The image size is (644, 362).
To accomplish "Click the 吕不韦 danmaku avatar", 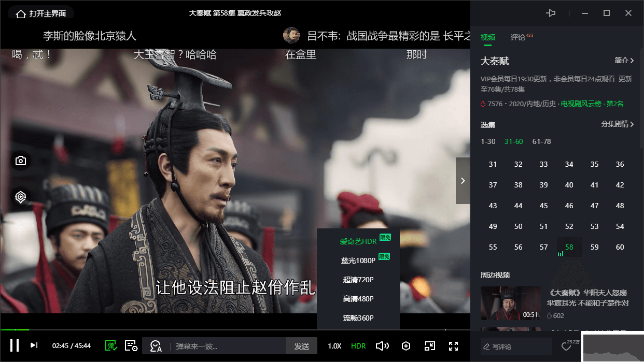I will click(x=291, y=35).
